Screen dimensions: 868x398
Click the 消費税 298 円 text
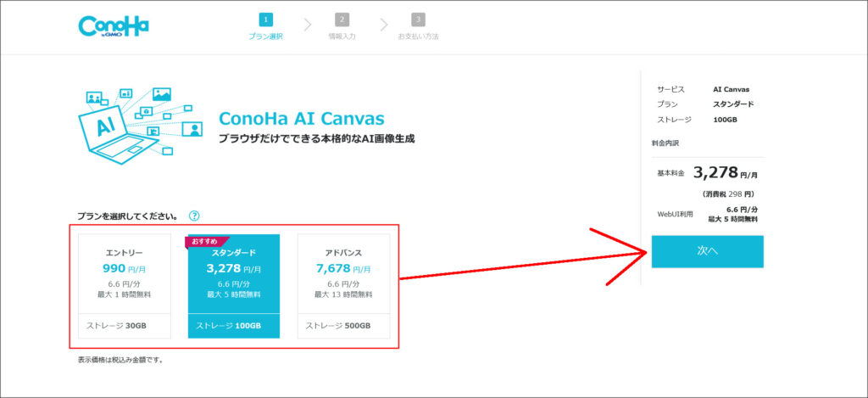(x=728, y=194)
